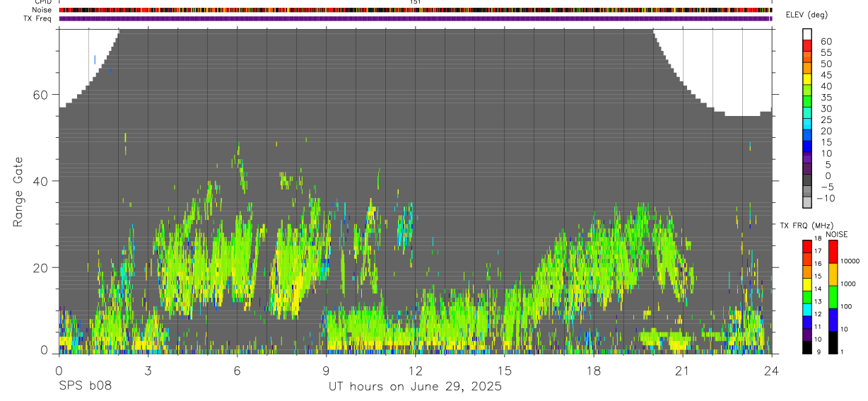Click the '21' hour tick on time axis

tap(683, 371)
